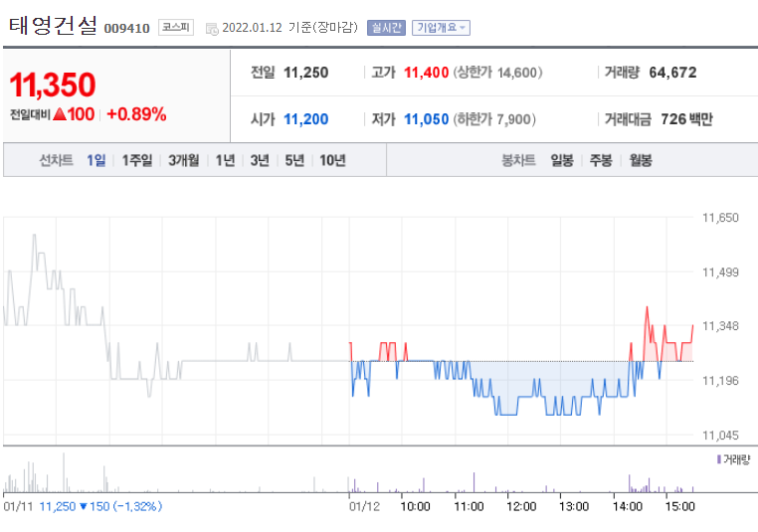Show the 10년 line chart
Image resolution: width=758 pixels, height=532 pixels.
pyautogui.click(x=332, y=160)
